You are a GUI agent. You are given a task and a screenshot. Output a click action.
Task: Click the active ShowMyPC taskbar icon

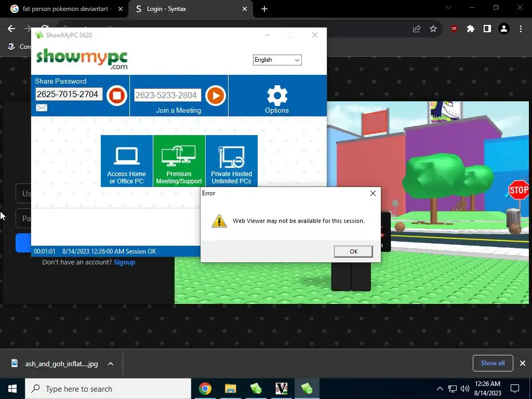point(307,389)
